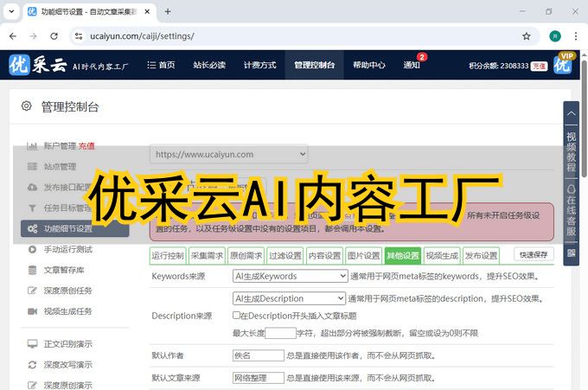The image size is (588, 390).
Task: Open the 视频教程 side panel button
Action: [571, 141]
